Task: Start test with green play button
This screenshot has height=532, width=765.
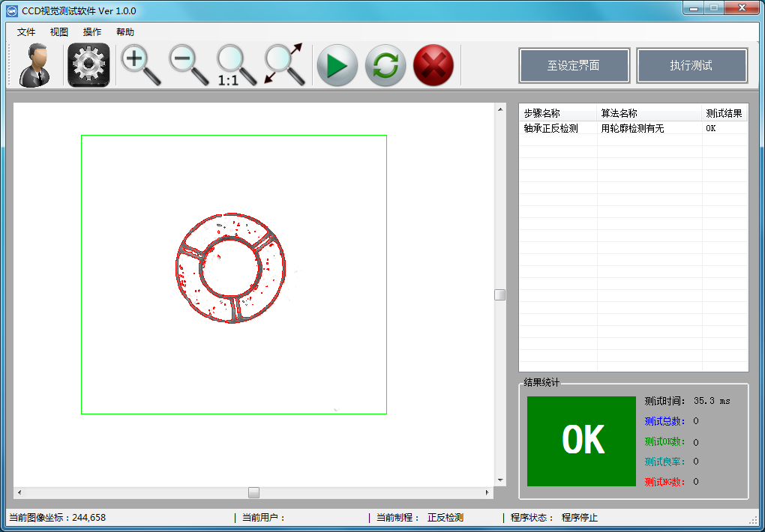Action: pyautogui.click(x=337, y=65)
